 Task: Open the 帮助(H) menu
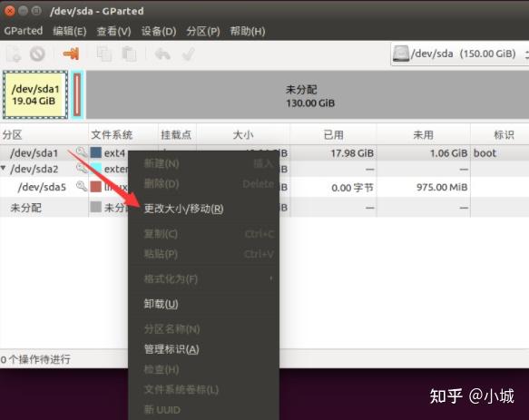pyautogui.click(x=248, y=31)
